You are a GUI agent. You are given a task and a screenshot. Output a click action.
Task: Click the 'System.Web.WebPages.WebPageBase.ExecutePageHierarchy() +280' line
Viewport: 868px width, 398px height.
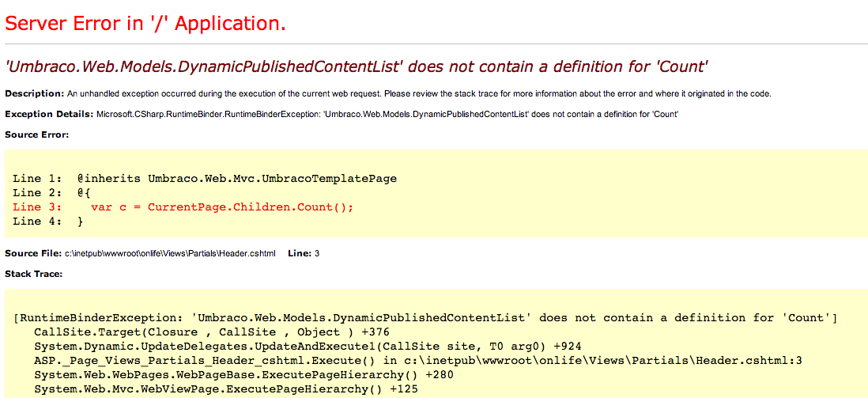(x=244, y=375)
